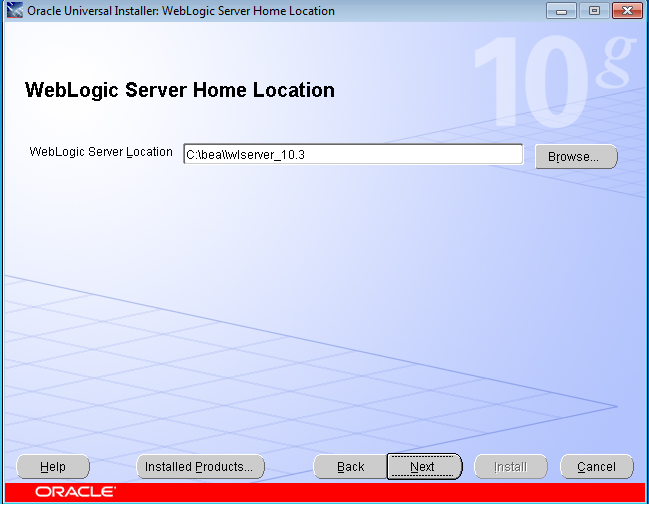Maximize the installer window
649x513 pixels.
point(594,11)
